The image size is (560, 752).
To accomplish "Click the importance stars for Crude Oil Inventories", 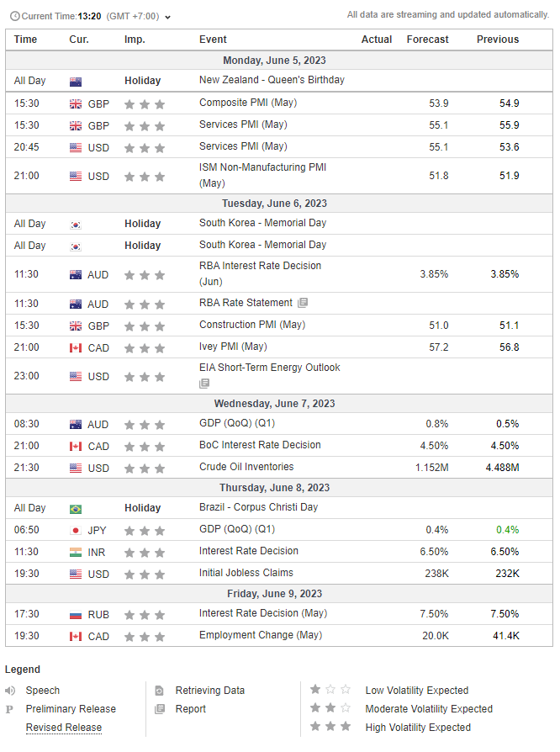I will coord(144,469).
